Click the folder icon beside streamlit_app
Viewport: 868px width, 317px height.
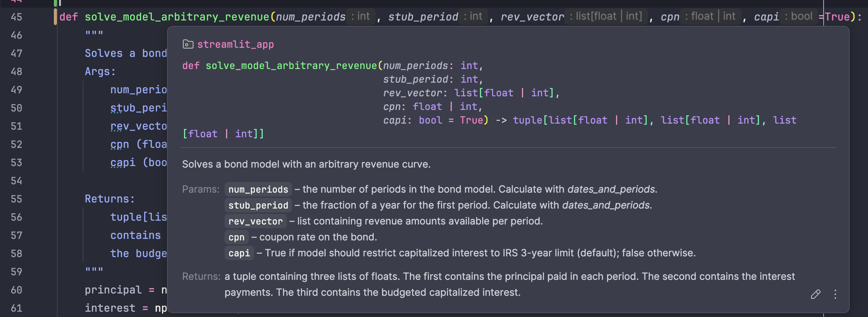[188, 44]
